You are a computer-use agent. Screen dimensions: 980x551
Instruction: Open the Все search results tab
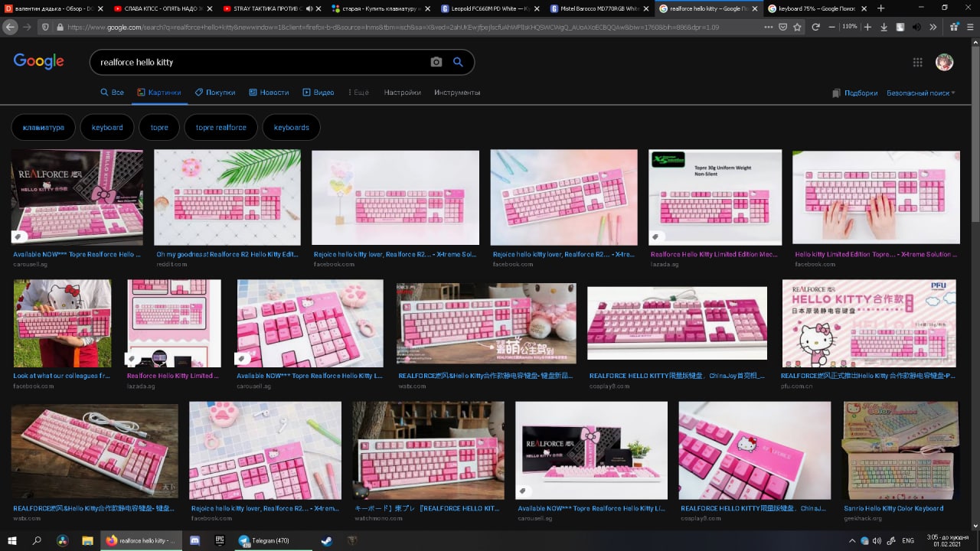click(112, 93)
